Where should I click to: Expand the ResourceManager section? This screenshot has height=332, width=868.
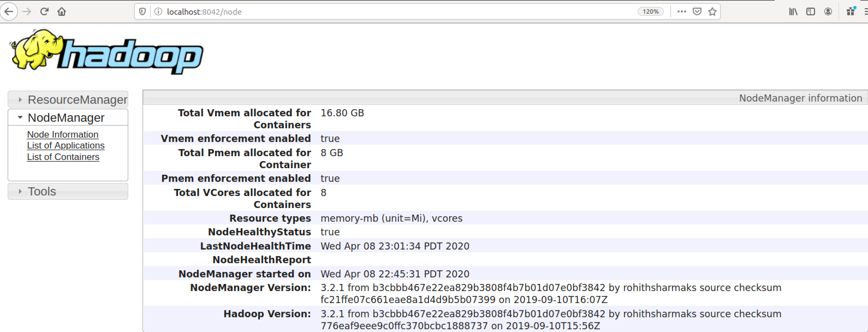point(68,99)
